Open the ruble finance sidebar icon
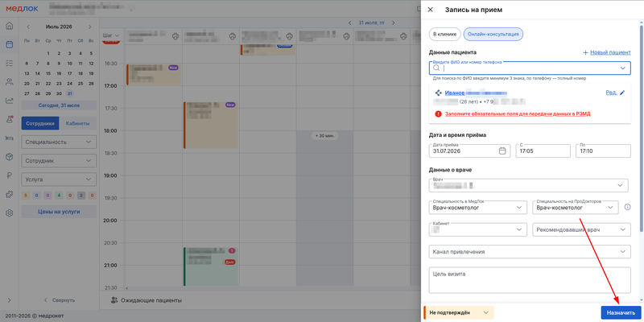The height and width of the screenshot is (322, 644). tap(9, 175)
